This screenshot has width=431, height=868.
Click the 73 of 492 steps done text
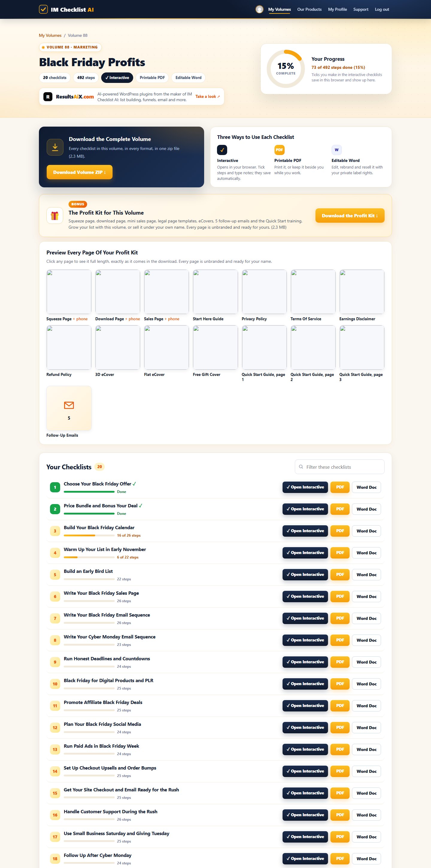click(338, 67)
